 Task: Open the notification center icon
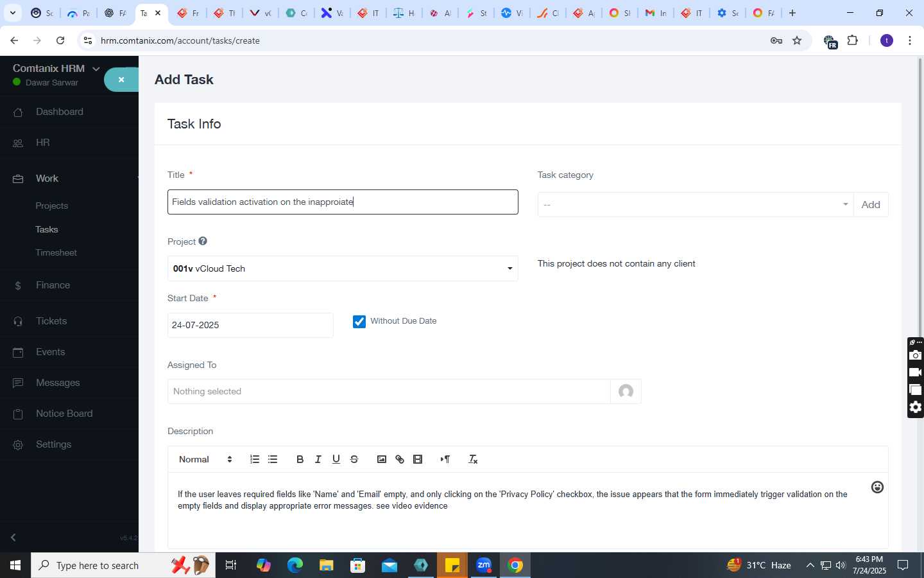tap(903, 565)
